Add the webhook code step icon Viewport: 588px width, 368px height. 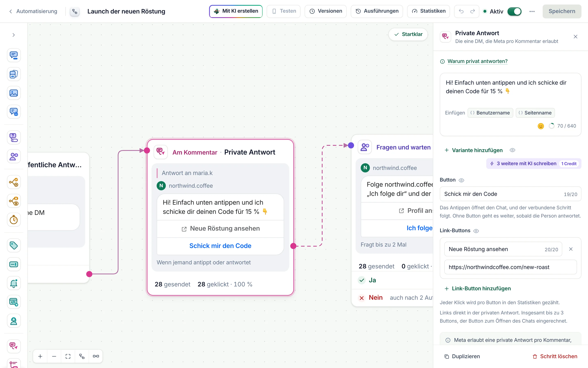coord(14,302)
